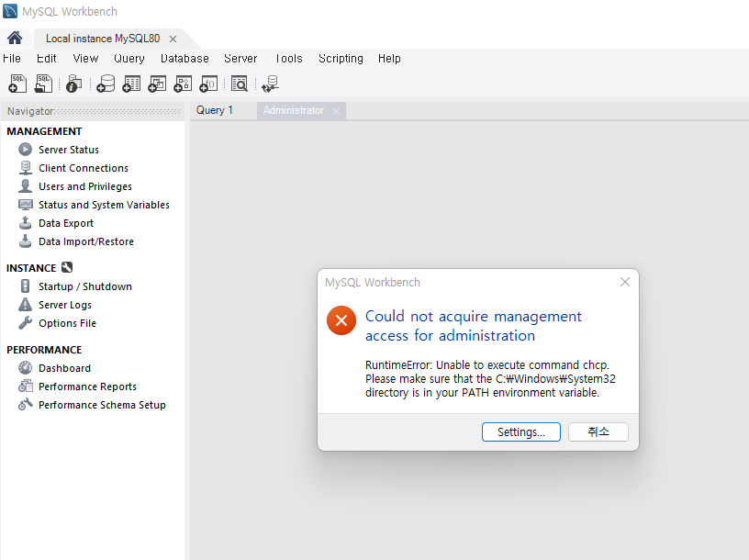Open an SQL script file icon
749x560 pixels.
(x=43, y=84)
